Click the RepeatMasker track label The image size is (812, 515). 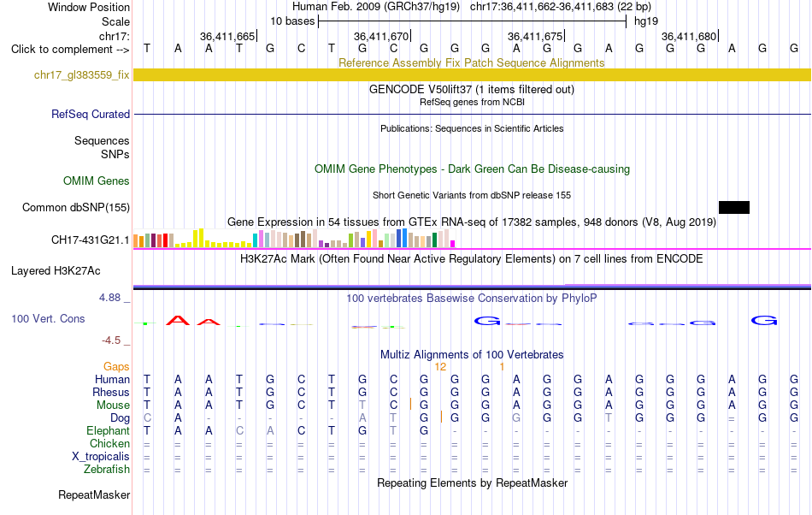(x=94, y=494)
